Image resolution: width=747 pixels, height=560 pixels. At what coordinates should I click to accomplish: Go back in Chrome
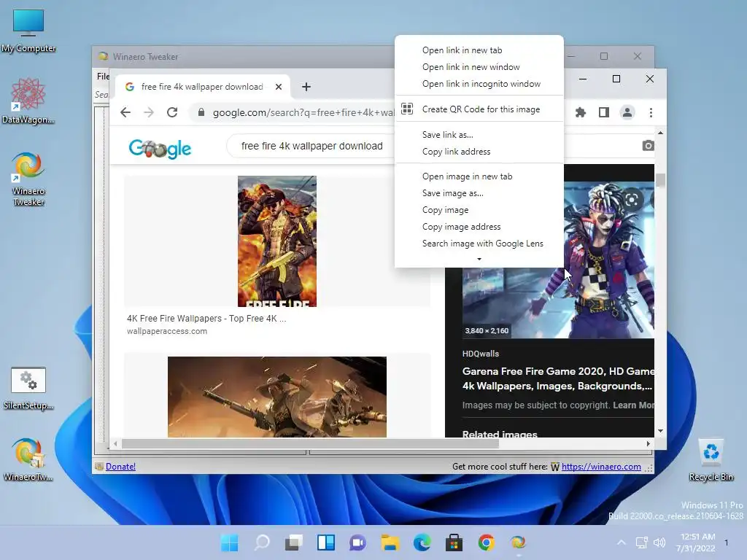coord(125,112)
